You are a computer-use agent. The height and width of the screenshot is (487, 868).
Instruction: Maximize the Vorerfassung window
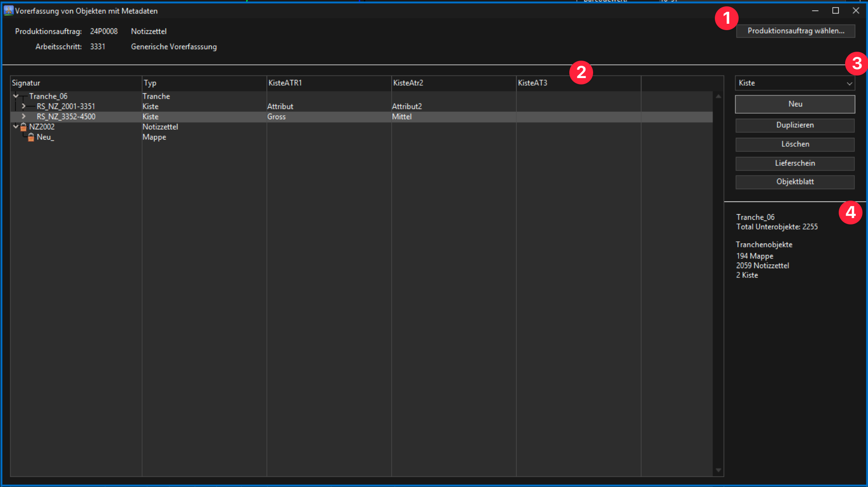[835, 11]
